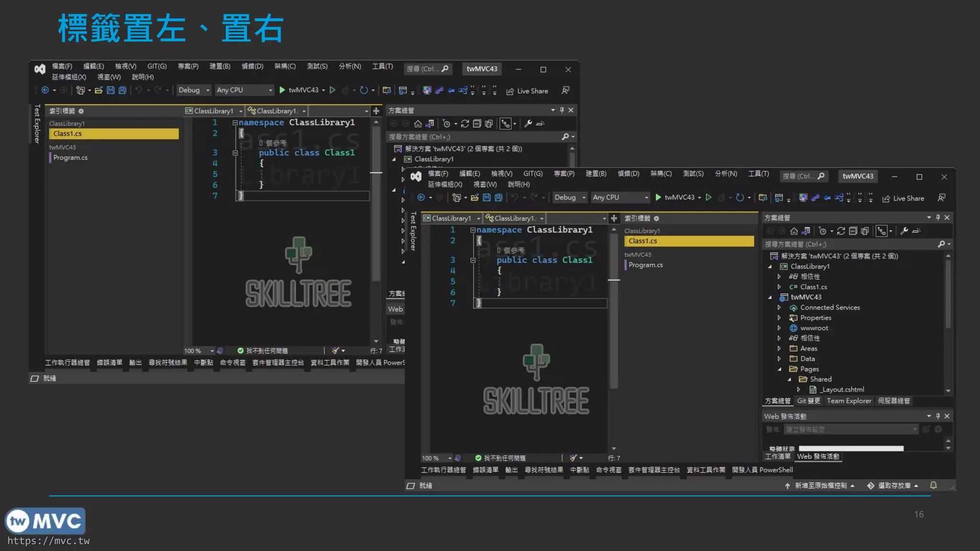Screen dimensions: 980x551
Task: Open the GIT(G) menu in left window
Action: pyautogui.click(x=156, y=66)
